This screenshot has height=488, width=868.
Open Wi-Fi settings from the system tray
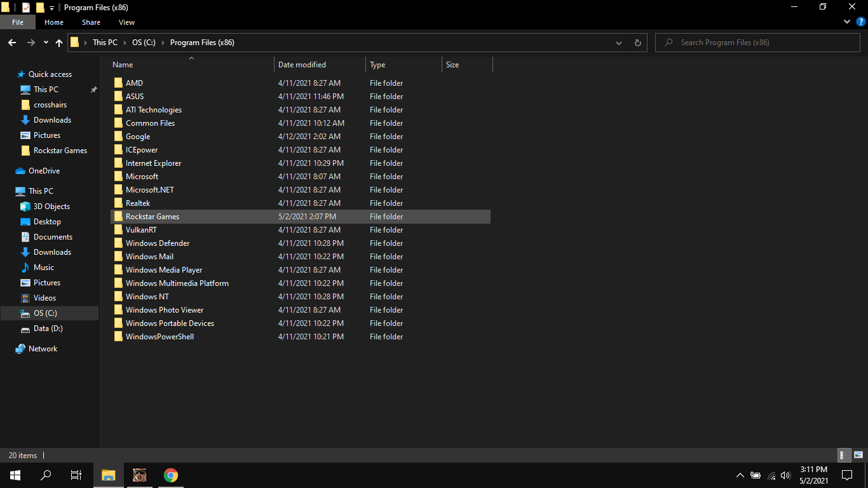point(771,475)
